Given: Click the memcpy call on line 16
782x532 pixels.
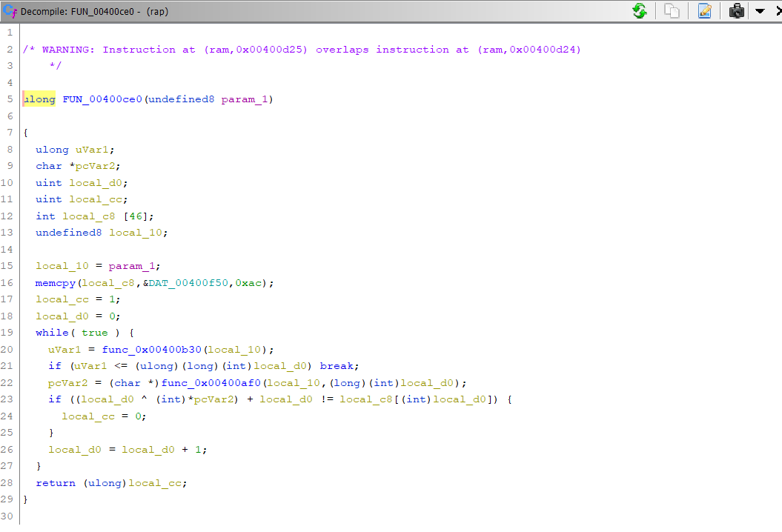Looking at the screenshot, I should pyautogui.click(x=53, y=283).
